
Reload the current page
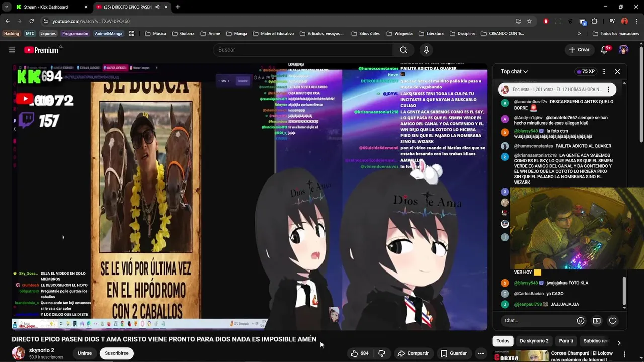tap(31, 21)
